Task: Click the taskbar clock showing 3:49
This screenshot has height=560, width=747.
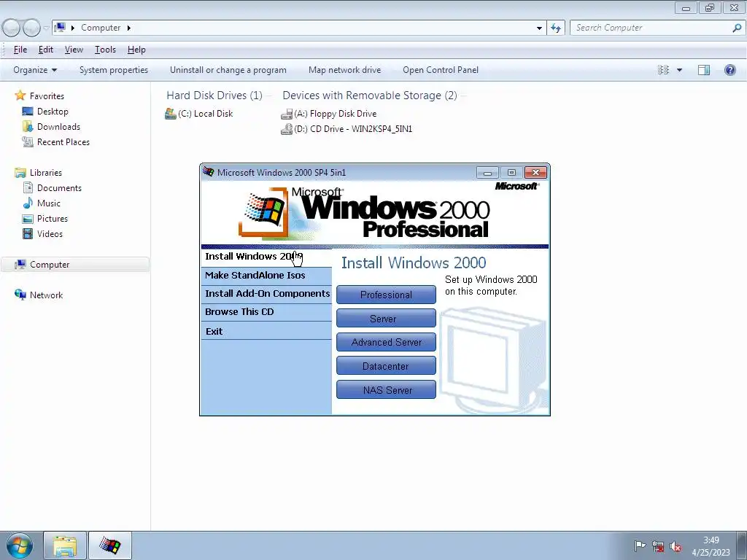Action: (x=711, y=546)
